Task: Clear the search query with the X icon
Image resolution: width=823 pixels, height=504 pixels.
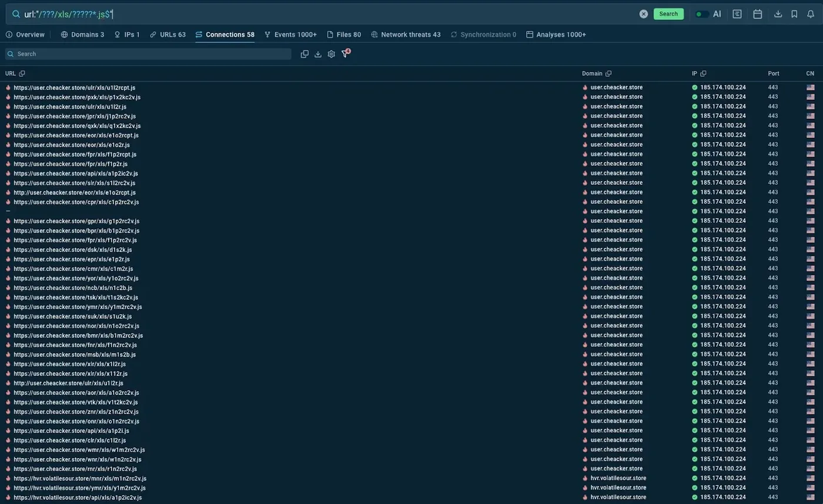Action: click(644, 14)
